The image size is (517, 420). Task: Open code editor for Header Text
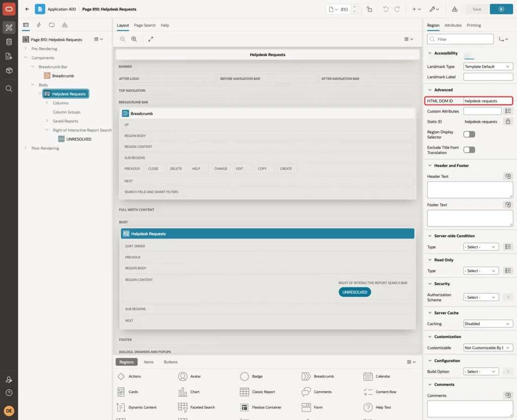508,176
